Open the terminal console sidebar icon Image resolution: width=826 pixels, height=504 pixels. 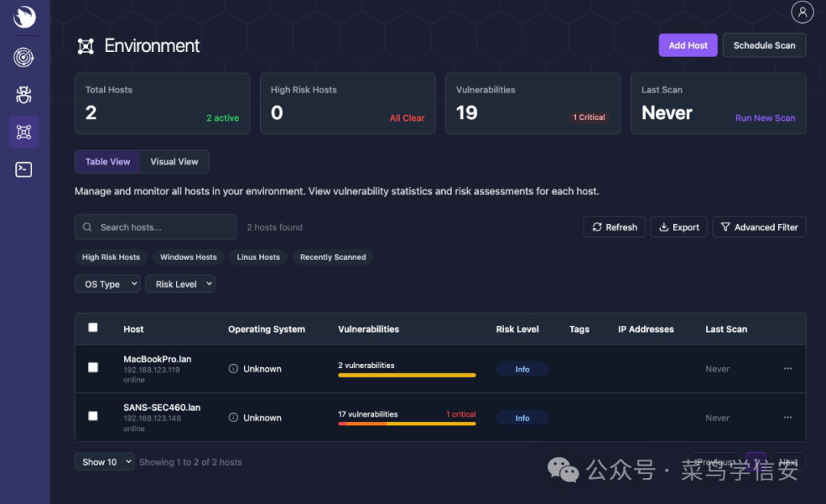tap(24, 170)
